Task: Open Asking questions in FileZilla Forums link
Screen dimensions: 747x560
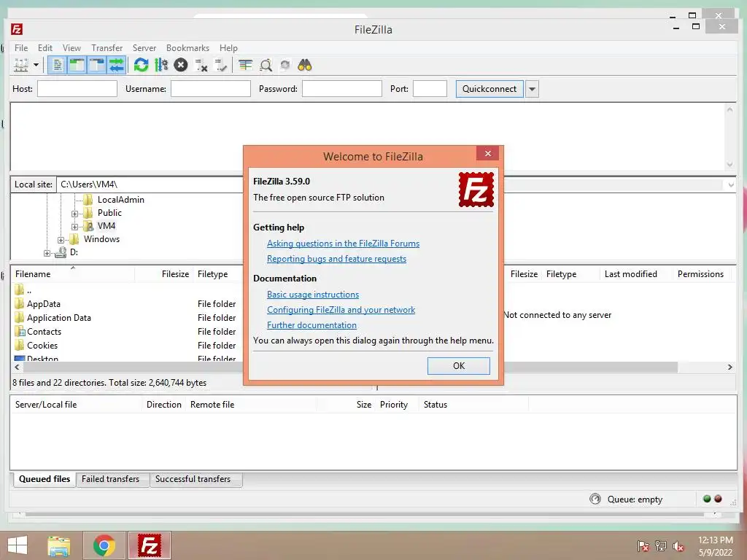Action: click(x=343, y=244)
